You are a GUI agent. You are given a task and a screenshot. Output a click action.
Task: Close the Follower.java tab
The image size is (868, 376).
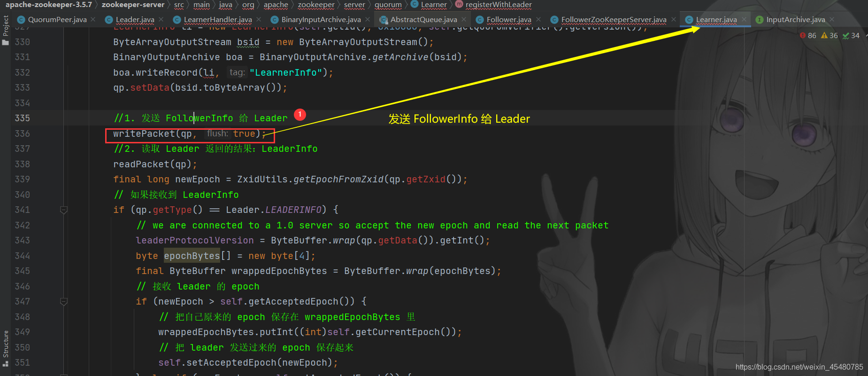pyautogui.click(x=538, y=19)
